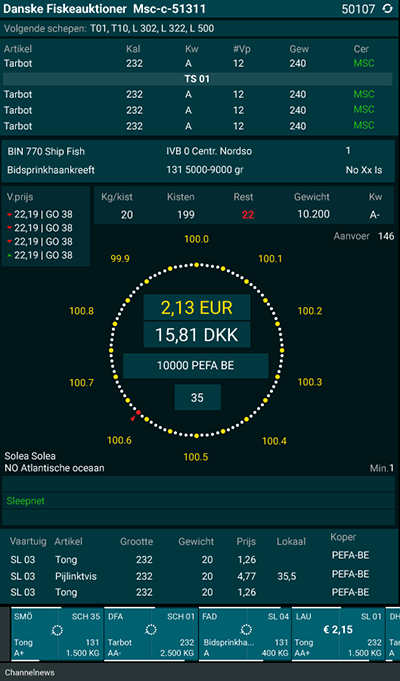Click the 2,13 EUR price box

pyautogui.click(x=197, y=307)
